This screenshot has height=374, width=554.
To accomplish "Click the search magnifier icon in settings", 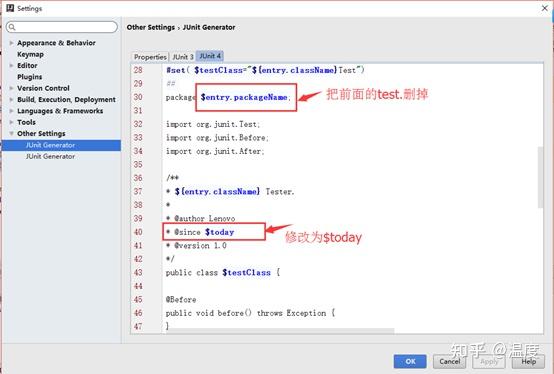I will point(12,27).
